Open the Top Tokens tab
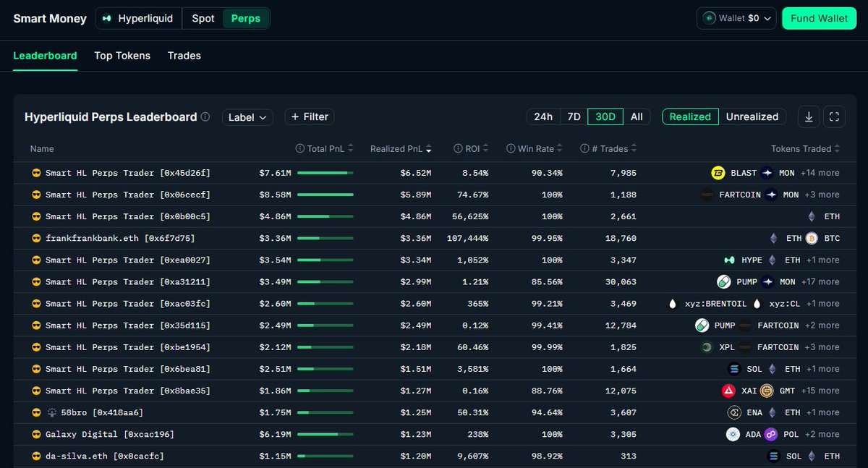 (122, 56)
